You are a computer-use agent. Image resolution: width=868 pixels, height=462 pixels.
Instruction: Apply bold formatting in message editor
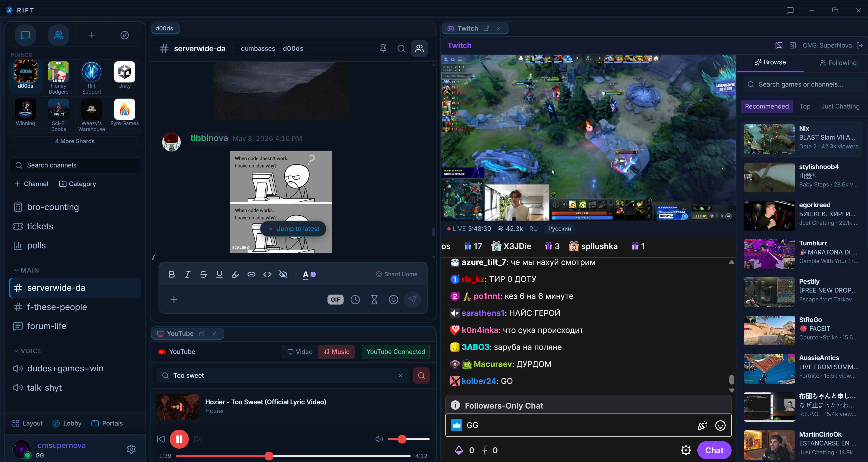coord(172,274)
